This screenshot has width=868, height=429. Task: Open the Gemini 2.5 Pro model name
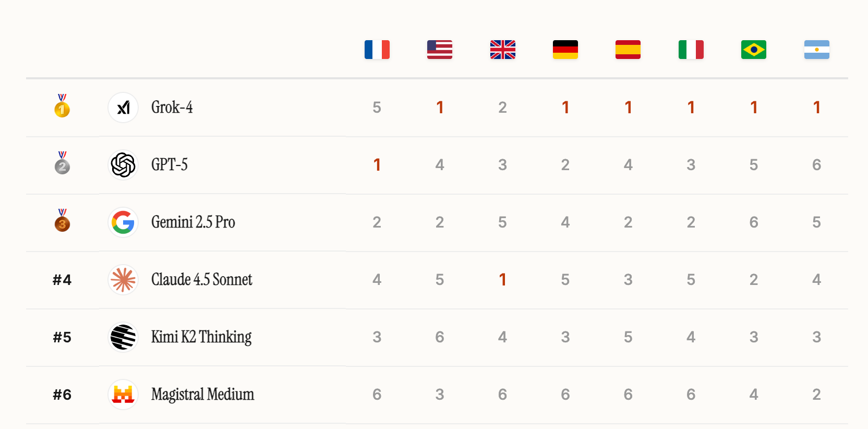[193, 222]
